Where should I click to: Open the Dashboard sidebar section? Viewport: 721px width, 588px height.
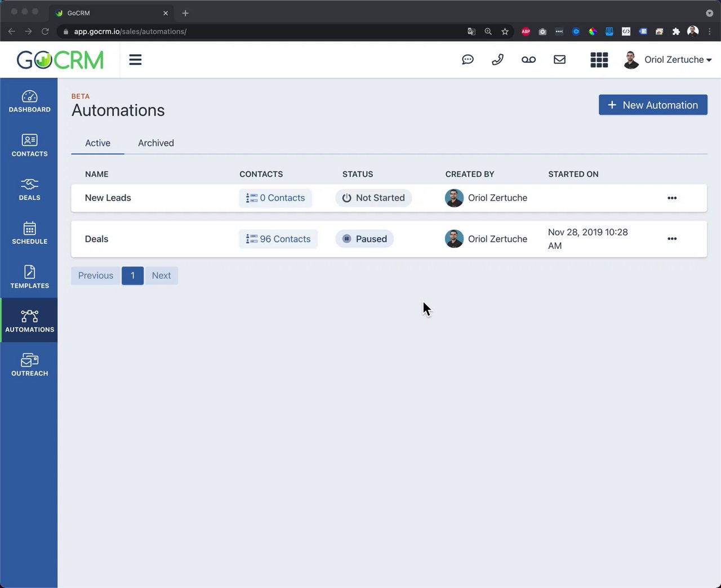(x=29, y=101)
